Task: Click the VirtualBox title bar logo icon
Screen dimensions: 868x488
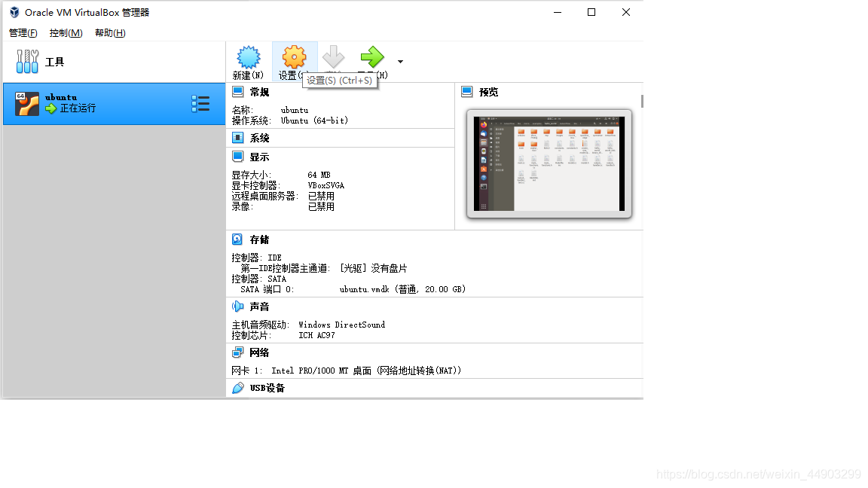Action: pos(14,12)
